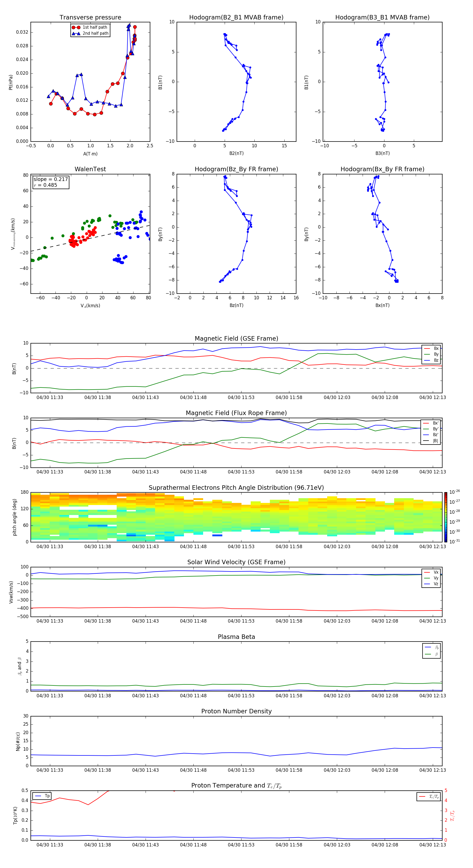Screen dimensions: 473x868
Task: Click the '|B|' legend entry in Flux Rope panel
Action: click(x=431, y=441)
